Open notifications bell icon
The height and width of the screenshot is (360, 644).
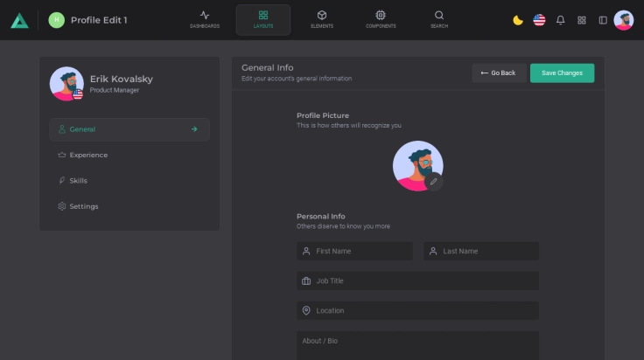tap(561, 20)
